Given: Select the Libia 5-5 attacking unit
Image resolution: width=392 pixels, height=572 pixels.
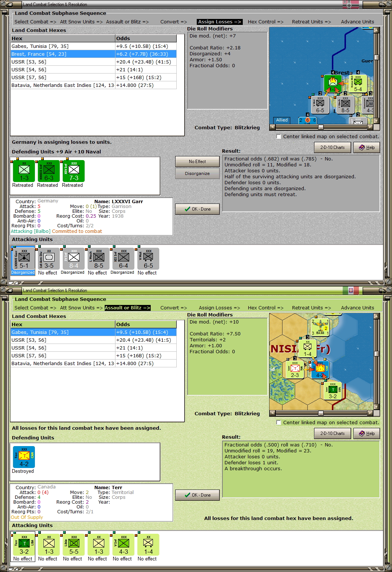Looking at the screenshot, I should (74, 545).
